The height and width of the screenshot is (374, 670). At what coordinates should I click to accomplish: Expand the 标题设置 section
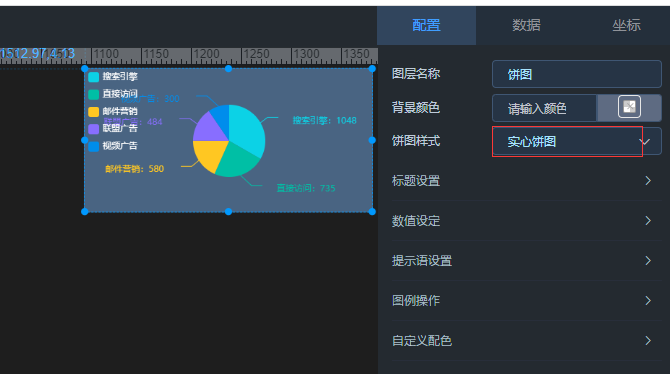(x=526, y=181)
